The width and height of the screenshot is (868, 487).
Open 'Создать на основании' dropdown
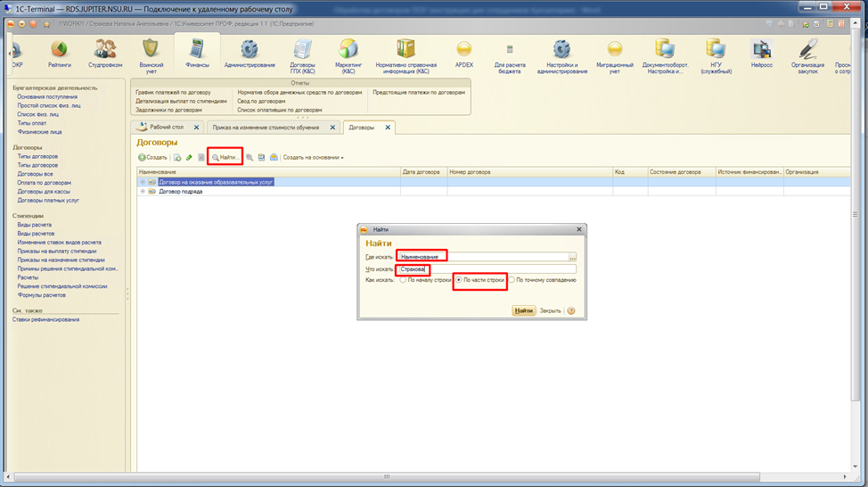click(313, 158)
